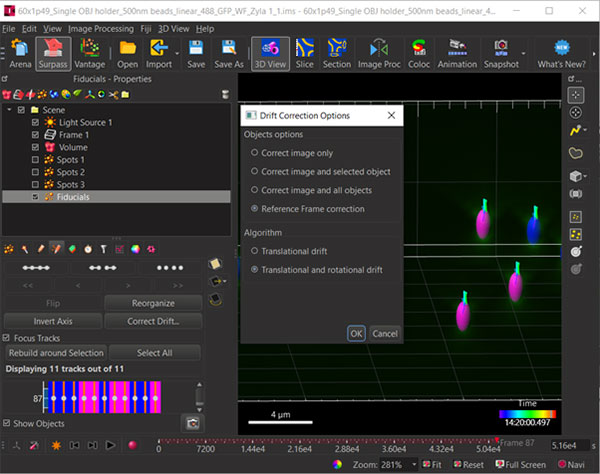Click the Invert Axis button

[x=53, y=321]
